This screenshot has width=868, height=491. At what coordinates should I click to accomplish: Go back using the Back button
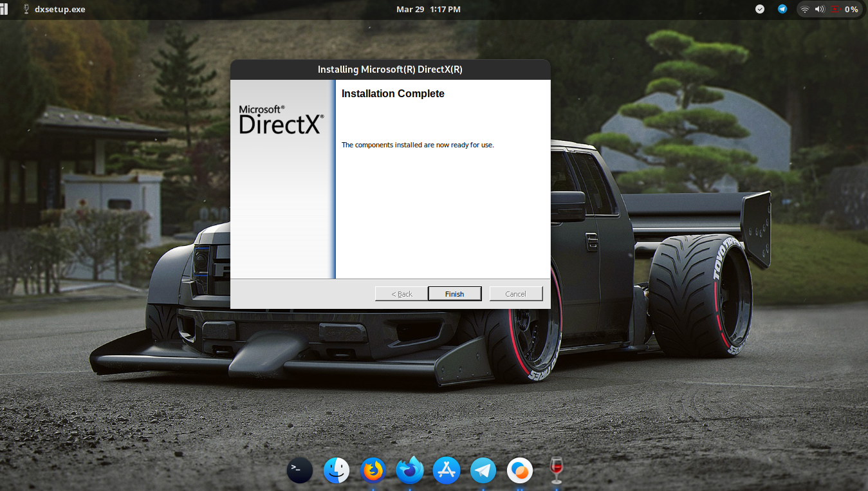(401, 293)
